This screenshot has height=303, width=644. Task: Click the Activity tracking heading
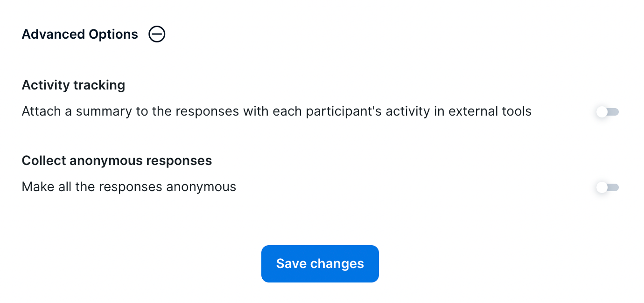[73, 85]
